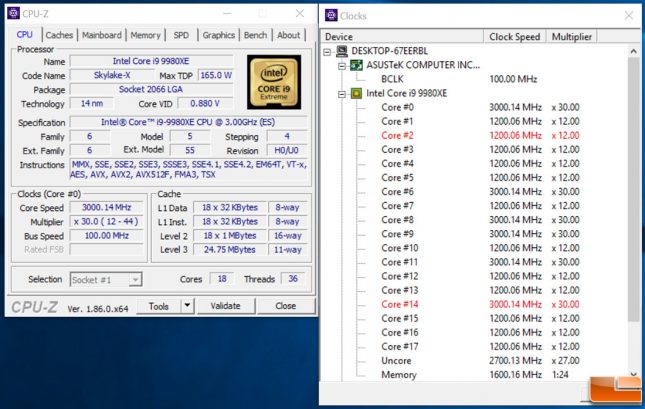The height and width of the screenshot is (409, 645).
Task: Click the CPU-Z window title icon
Action: point(13,13)
